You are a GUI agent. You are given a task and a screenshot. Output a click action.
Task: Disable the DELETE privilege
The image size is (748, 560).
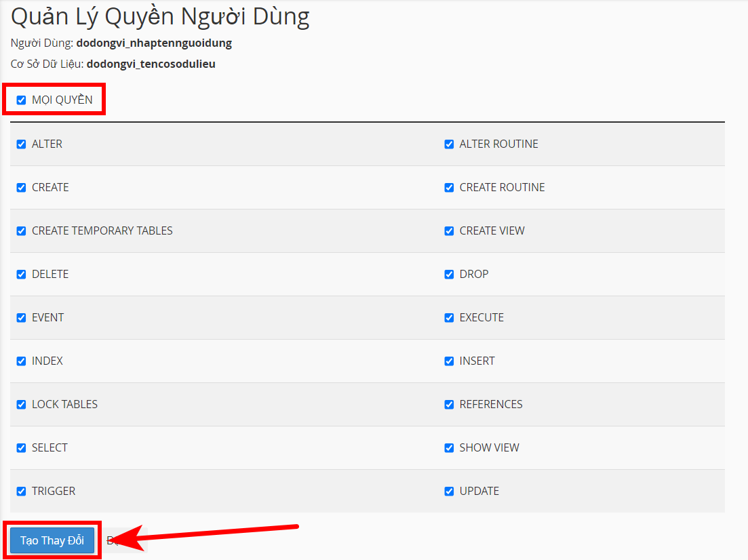pyautogui.click(x=21, y=274)
